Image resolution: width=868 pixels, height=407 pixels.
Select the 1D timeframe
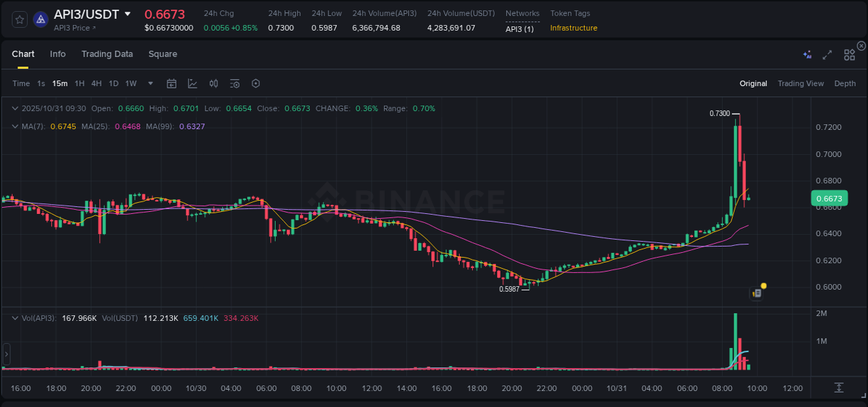113,83
